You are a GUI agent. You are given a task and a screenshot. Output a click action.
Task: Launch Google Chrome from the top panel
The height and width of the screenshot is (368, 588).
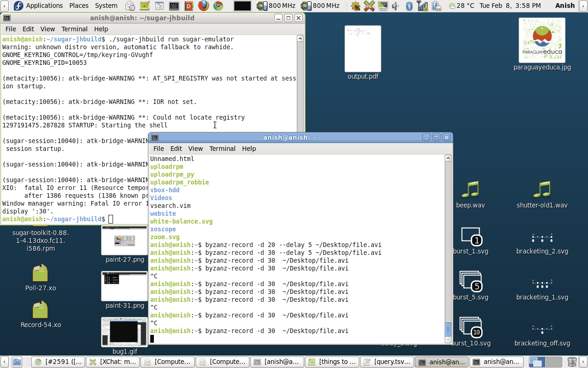pos(218,6)
